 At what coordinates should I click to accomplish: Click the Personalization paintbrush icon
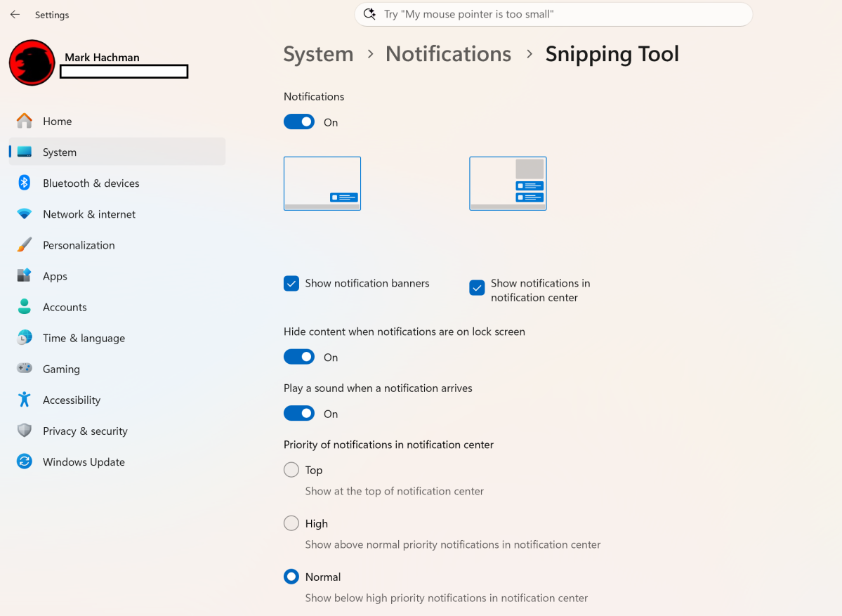tap(24, 245)
